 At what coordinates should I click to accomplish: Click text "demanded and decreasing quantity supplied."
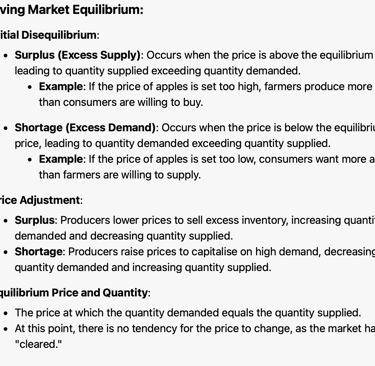point(124,236)
